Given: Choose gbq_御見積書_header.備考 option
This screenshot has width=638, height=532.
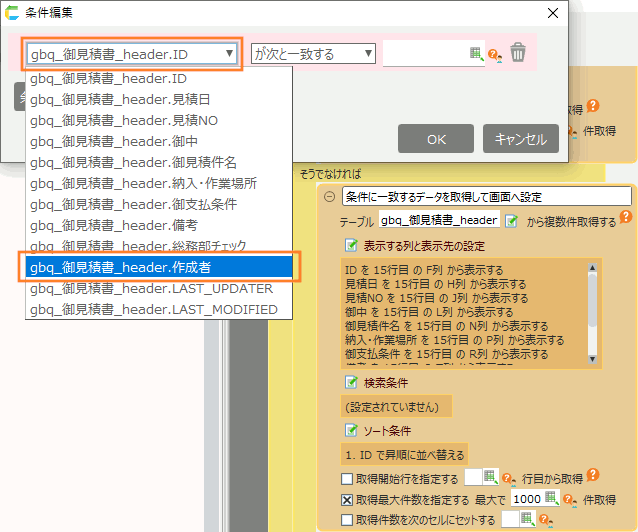Looking at the screenshot, I should (159, 225).
